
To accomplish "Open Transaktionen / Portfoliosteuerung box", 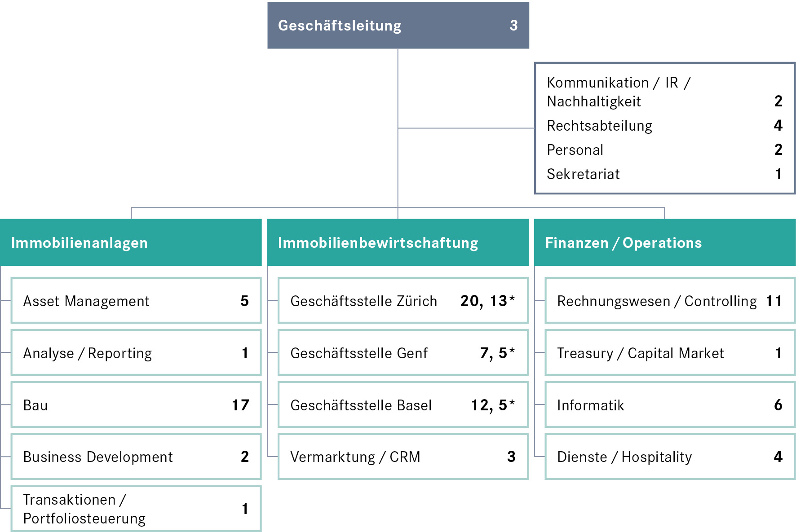I will coord(136,509).
